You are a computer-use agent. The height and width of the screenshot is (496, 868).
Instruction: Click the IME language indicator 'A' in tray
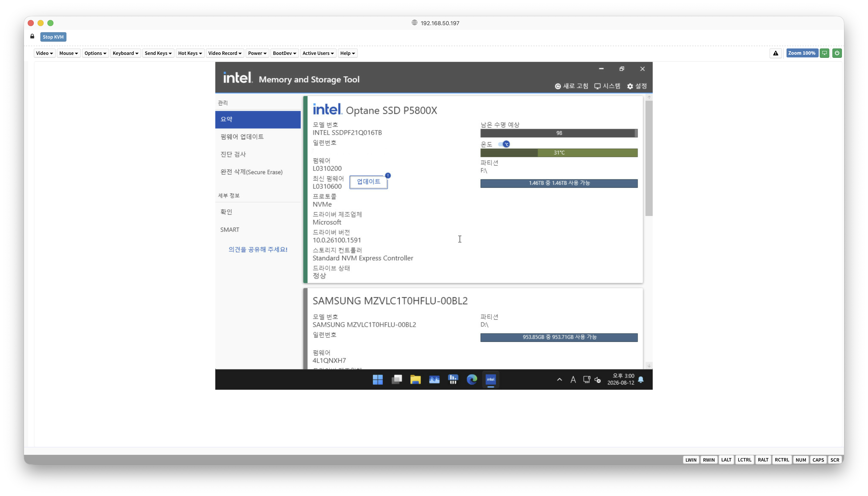point(573,379)
